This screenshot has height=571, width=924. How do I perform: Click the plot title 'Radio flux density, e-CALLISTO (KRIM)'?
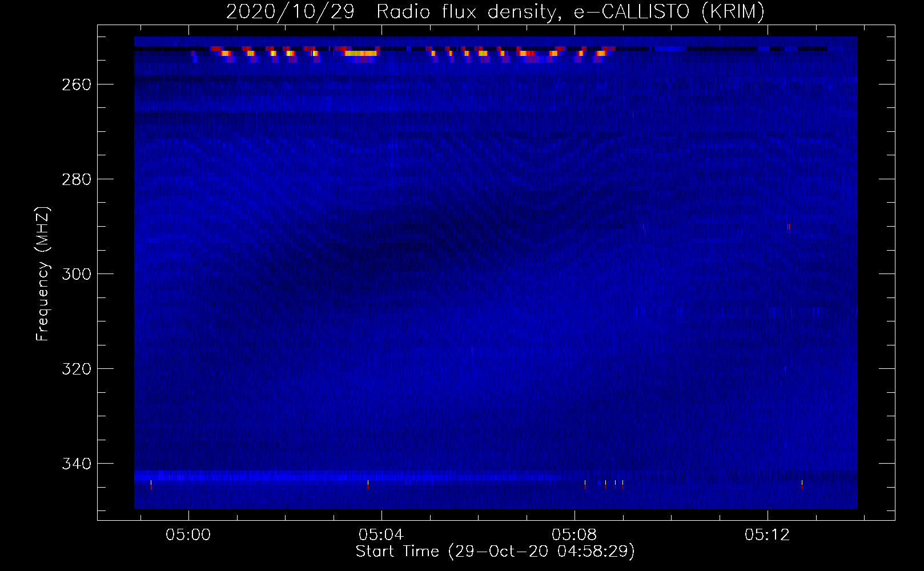(x=570, y=12)
